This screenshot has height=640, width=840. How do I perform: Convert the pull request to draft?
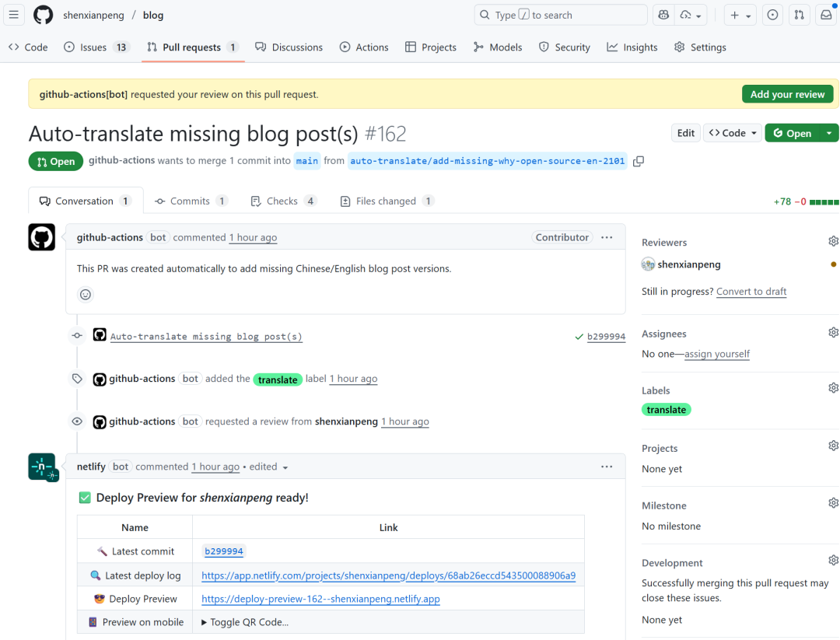click(x=751, y=291)
